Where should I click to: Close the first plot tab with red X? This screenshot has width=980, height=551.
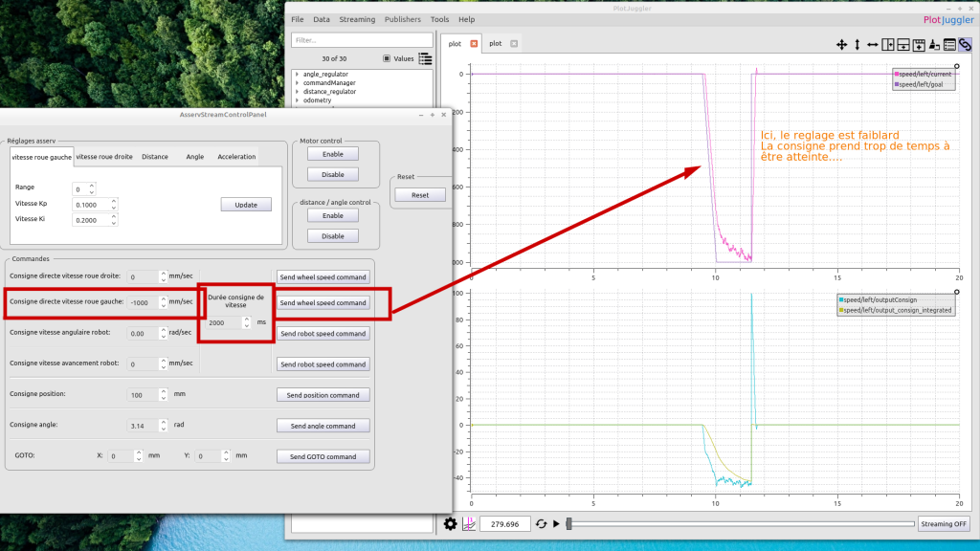tap(474, 44)
